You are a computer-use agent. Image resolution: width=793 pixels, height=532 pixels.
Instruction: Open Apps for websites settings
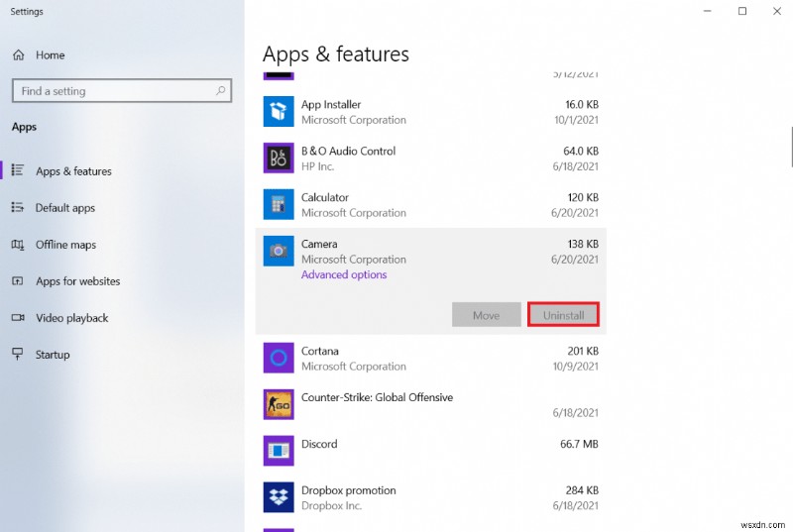(77, 281)
